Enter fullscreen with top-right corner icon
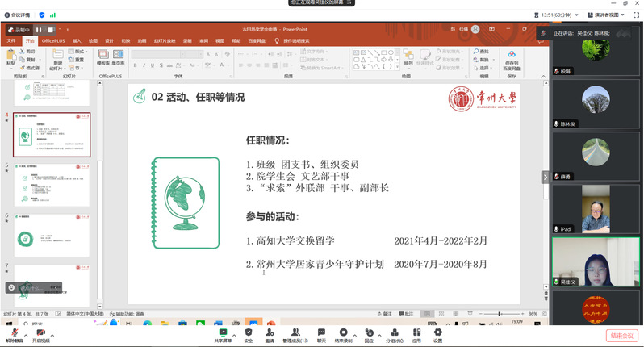 click(636, 15)
